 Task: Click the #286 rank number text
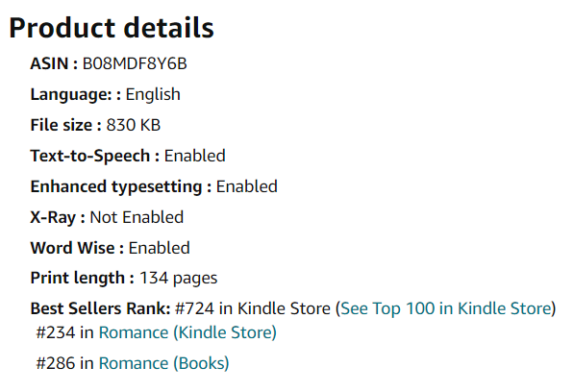[x=56, y=363]
